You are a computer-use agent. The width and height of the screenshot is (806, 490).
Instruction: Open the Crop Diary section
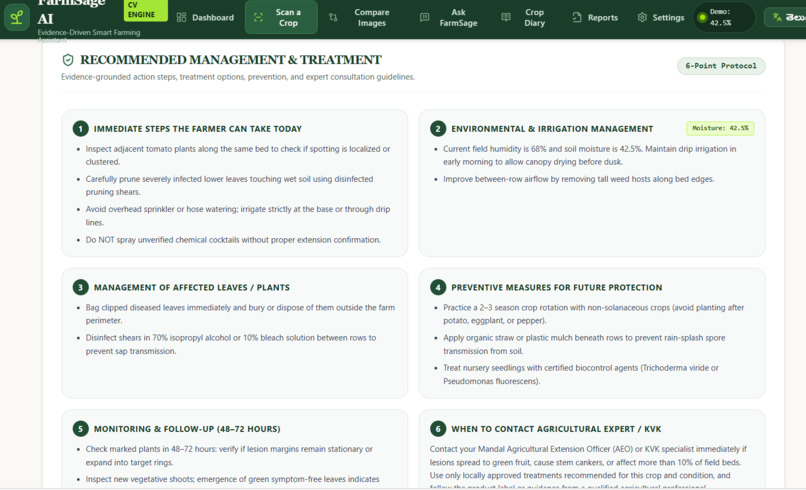click(523, 17)
